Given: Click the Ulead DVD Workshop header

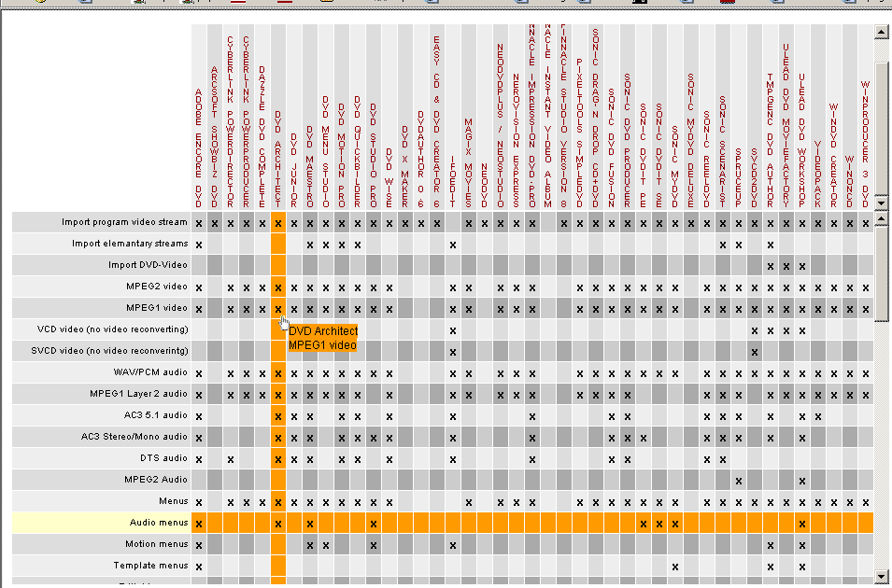Looking at the screenshot, I should tap(802, 140).
